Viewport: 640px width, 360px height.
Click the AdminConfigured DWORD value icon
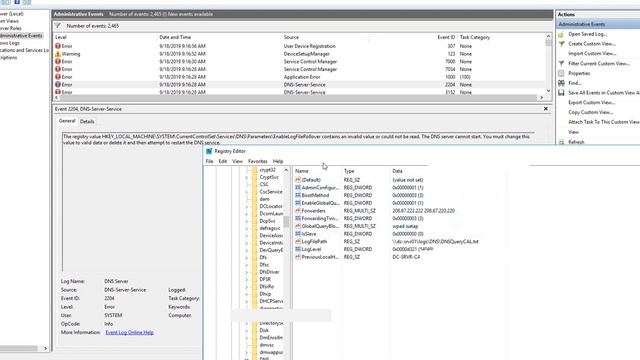[x=298, y=187]
